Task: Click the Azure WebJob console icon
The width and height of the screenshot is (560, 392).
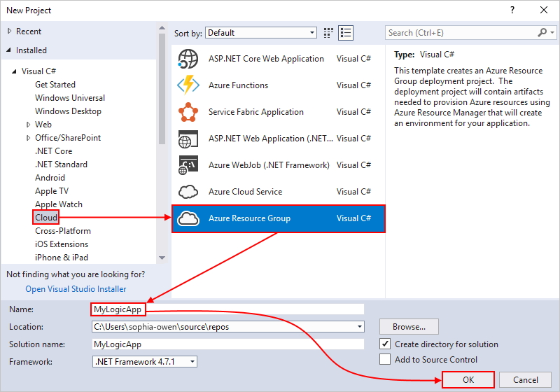Action: [188, 165]
